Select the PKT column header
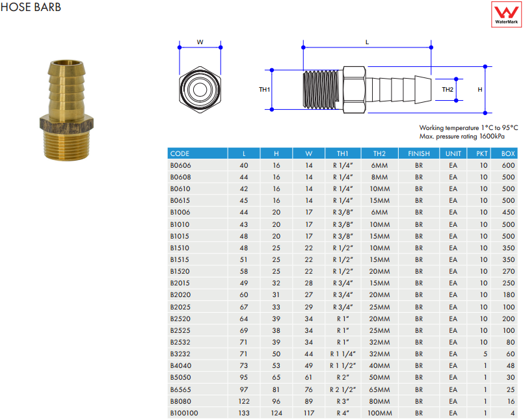This screenshot has width=523, height=420. (x=482, y=154)
